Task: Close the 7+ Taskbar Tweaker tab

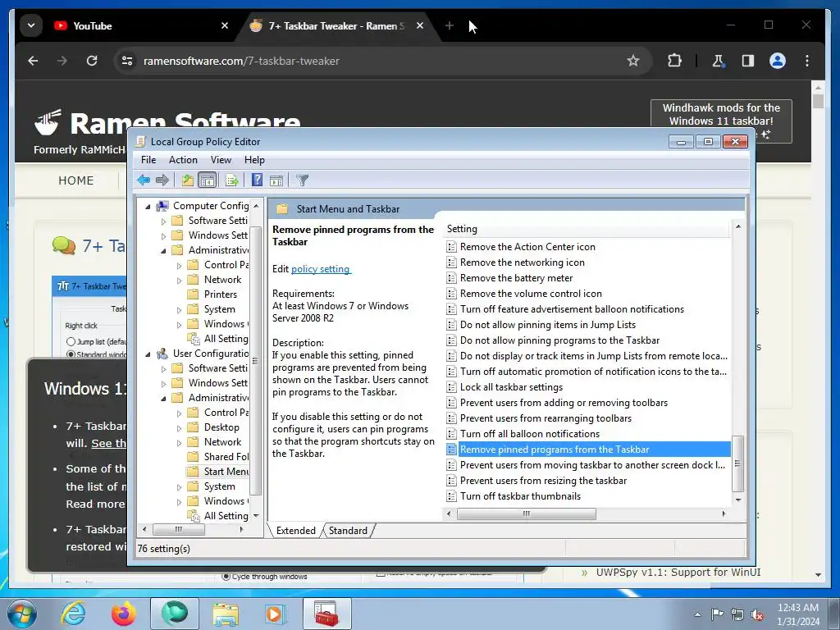Action: 420,25
